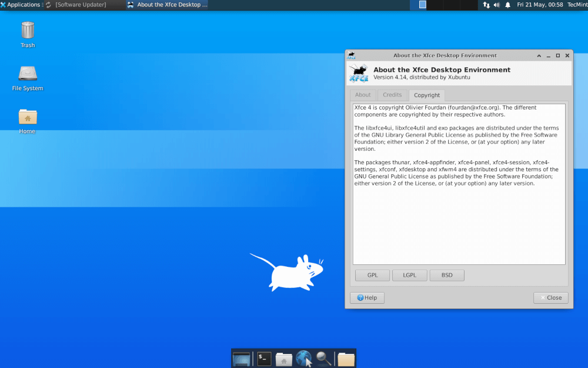Click the Help button in dialog

tap(367, 298)
